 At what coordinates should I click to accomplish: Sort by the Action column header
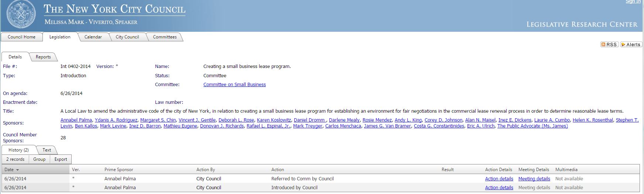tap(278, 170)
